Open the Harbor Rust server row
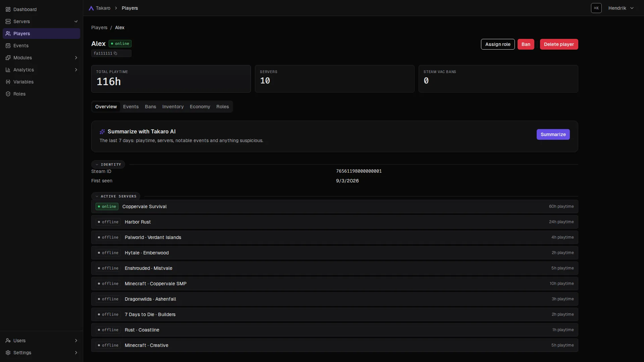The width and height of the screenshot is (644, 362). coord(334,222)
